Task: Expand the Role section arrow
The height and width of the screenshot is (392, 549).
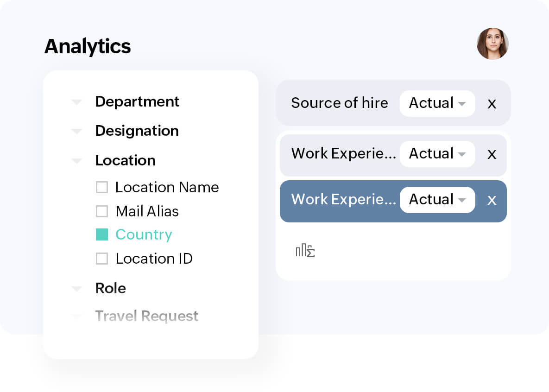Action: [x=76, y=289]
